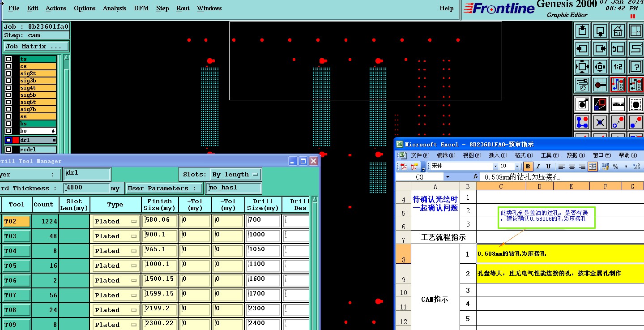
Task: Click the blue X cross point icon
Action: coord(600,122)
